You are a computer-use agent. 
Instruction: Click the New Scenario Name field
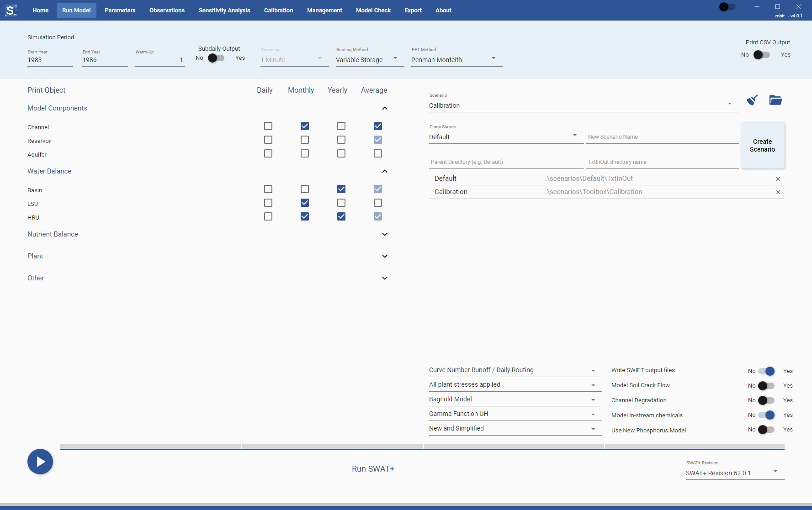coord(663,137)
